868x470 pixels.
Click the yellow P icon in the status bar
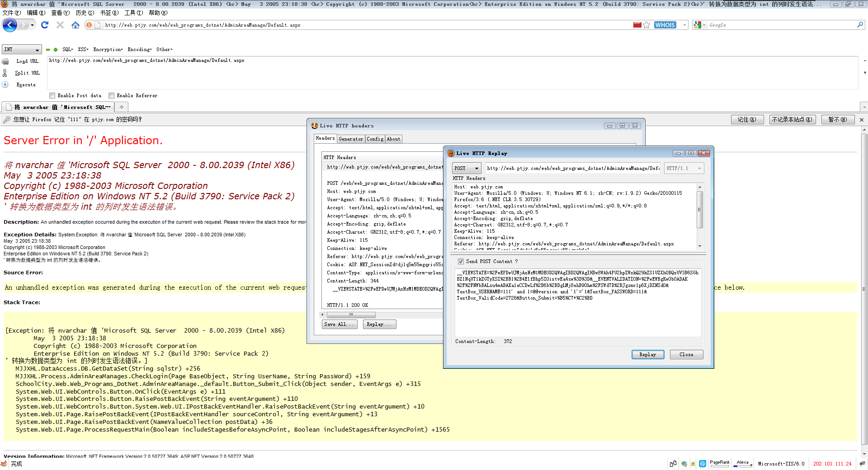coord(693,464)
